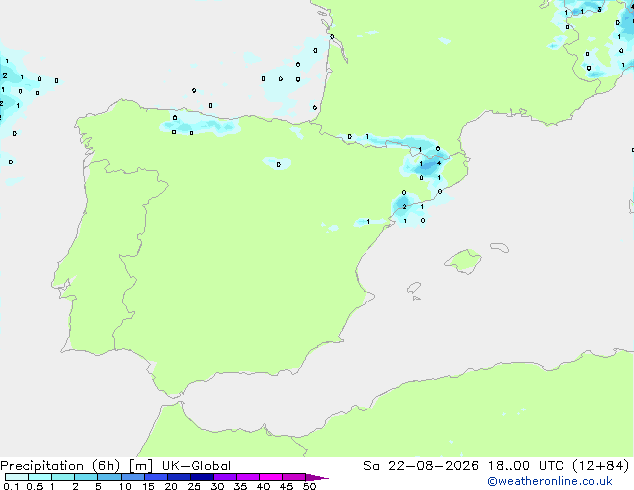634x490 pixels.
Task: Select the over-50 purple arrow tip
Action: coord(317,477)
